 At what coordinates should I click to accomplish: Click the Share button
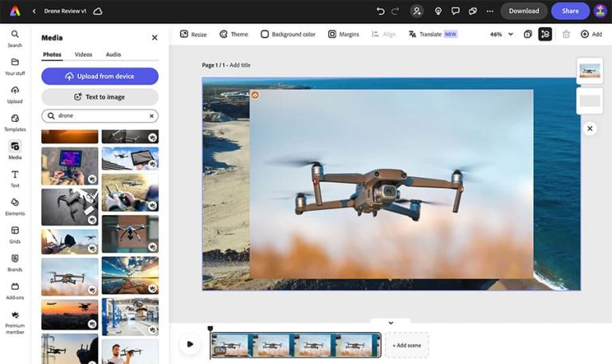(x=571, y=11)
